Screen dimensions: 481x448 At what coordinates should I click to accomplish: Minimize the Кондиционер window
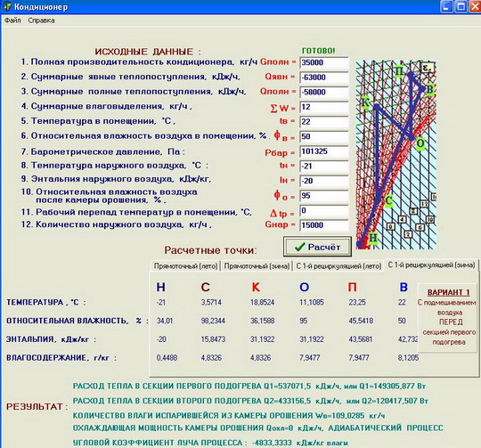[447, 7]
